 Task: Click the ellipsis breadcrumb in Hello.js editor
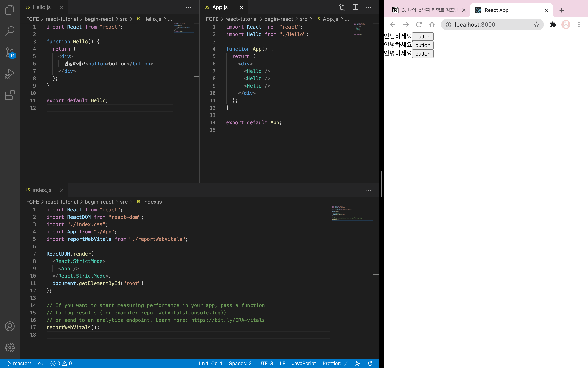[170, 19]
